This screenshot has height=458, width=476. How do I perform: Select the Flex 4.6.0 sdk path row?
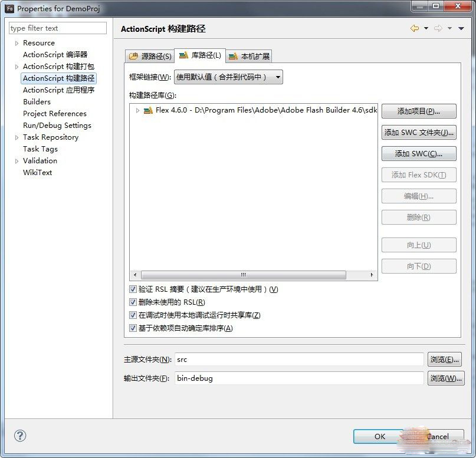266,110
